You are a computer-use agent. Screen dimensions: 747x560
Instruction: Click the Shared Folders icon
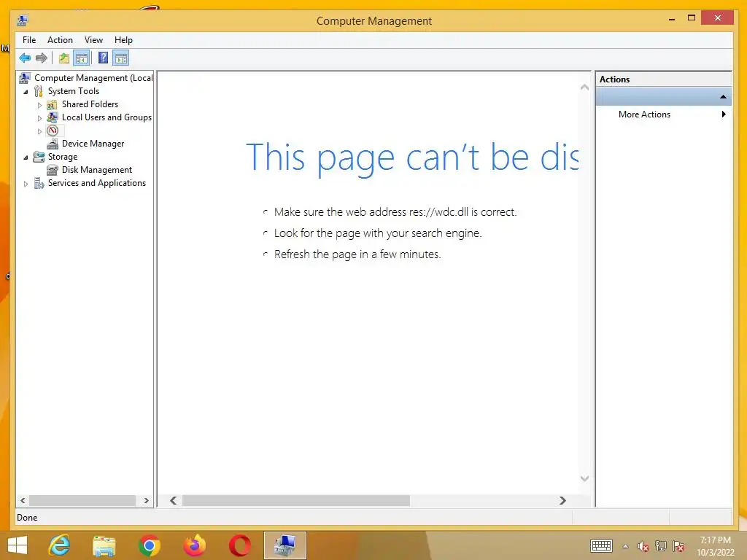(x=52, y=104)
